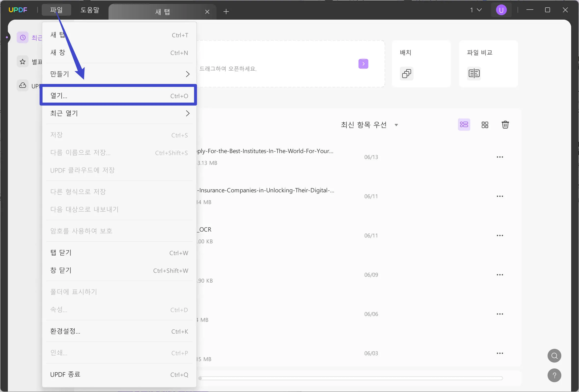This screenshot has height=392, width=579.
Task: Click the drag-to-open drop area text
Action: pyautogui.click(x=228, y=69)
